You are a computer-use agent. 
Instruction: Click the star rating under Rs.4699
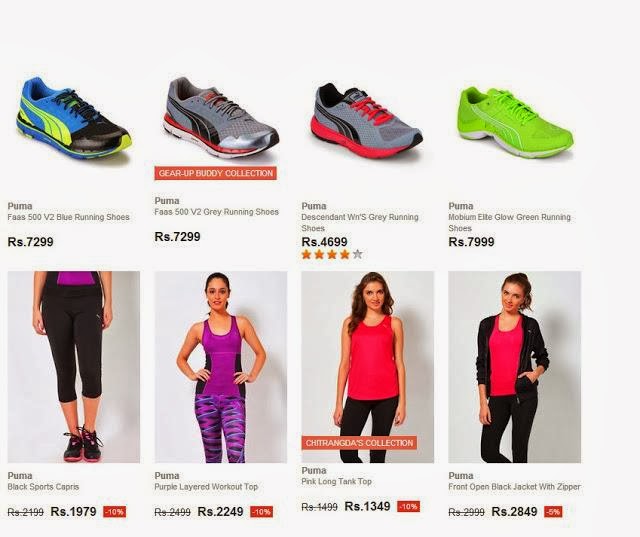[332, 255]
